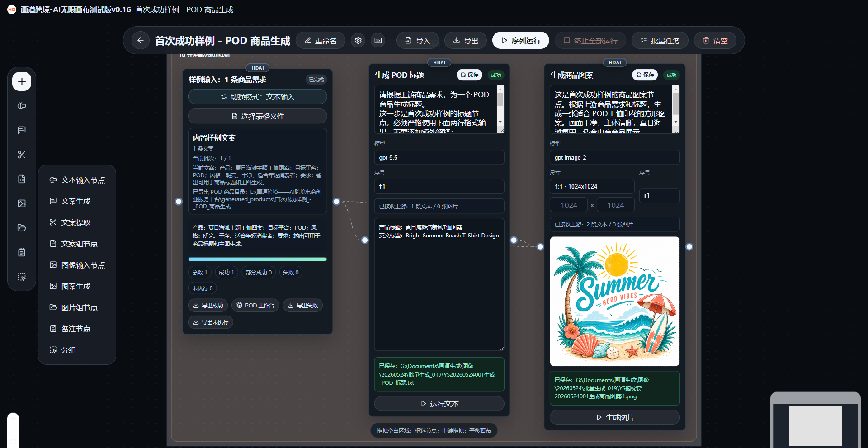Screen dimensions: 868x448
Task: Click the 重命名 rename button
Action: [321, 41]
